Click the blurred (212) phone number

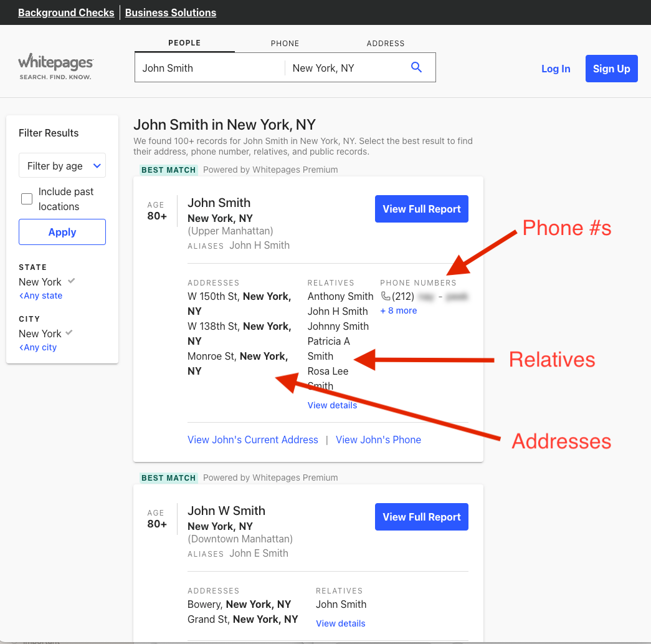[430, 296]
